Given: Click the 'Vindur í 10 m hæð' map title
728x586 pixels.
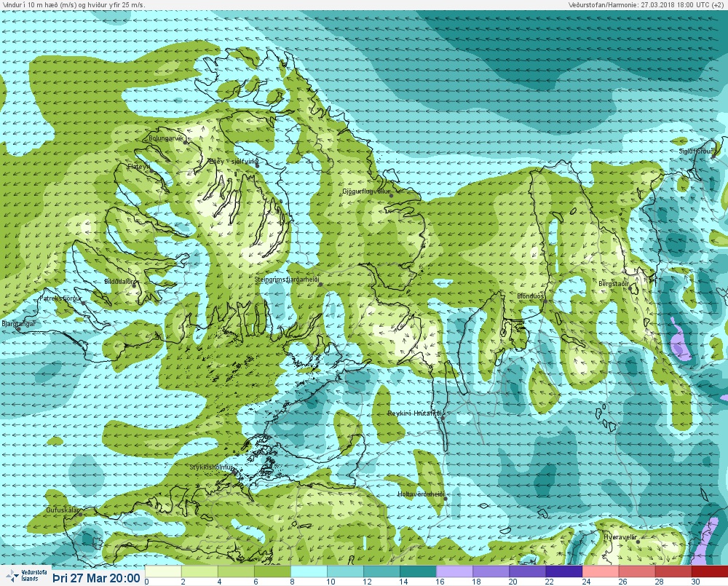Looking at the screenshot, I should [x=74, y=4].
